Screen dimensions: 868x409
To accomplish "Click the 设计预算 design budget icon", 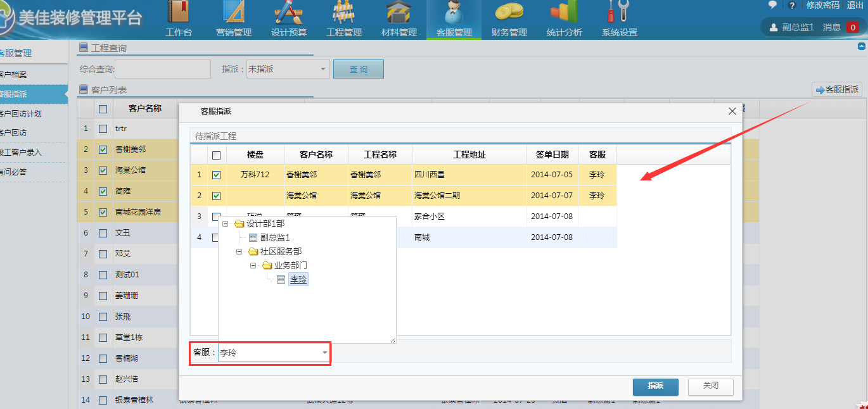I will 289,13.
